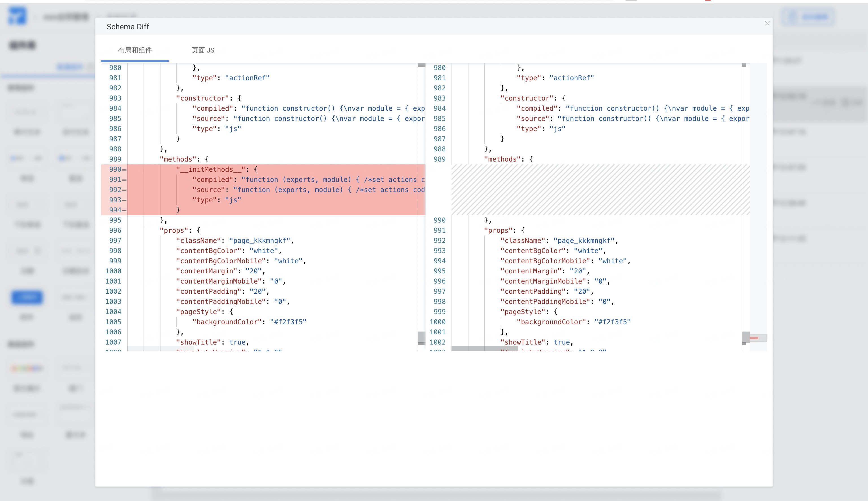The height and width of the screenshot is (501, 868).
Task: Click the "__initMethods__" key in left pane
Action: [211, 169]
